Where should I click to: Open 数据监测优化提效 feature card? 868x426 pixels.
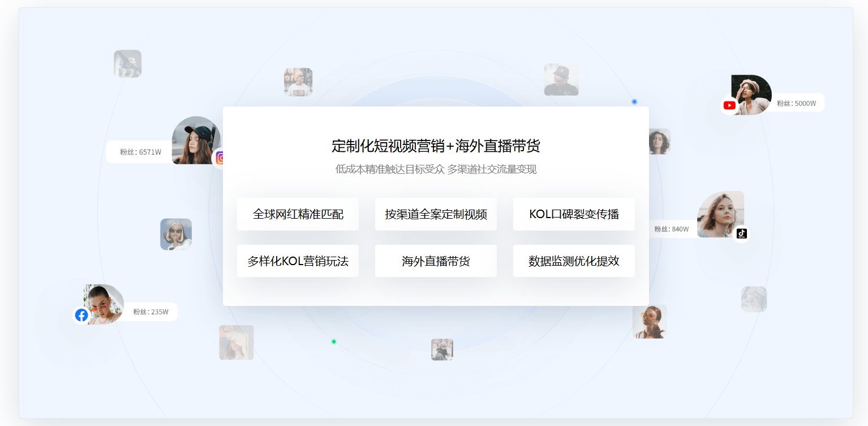click(x=574, y=261)
